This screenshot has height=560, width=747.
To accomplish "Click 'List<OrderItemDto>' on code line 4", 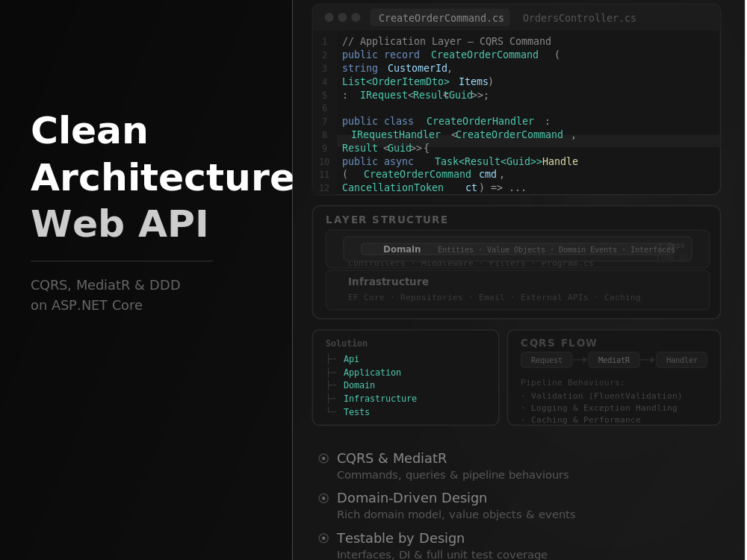I will click(395, 81).
